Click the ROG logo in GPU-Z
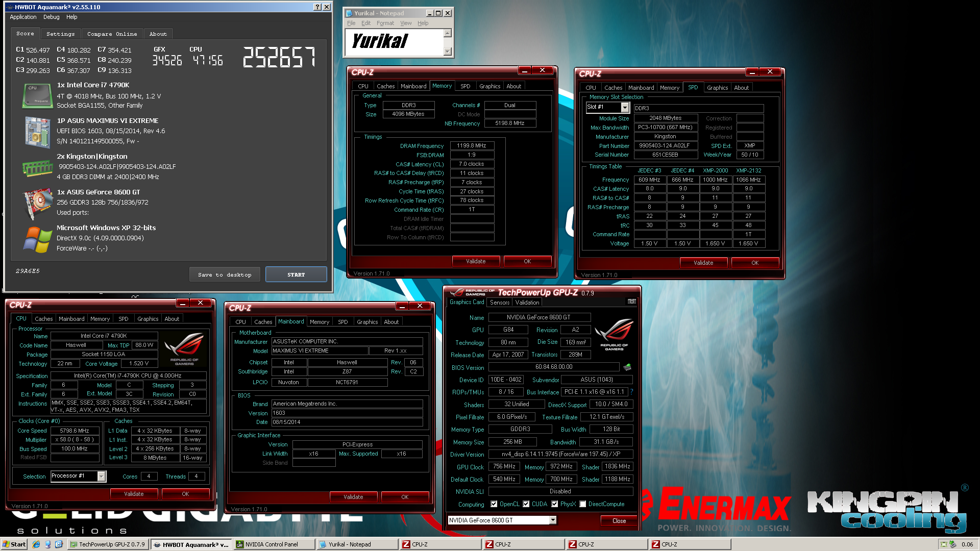The height and width of the screenshot is (551, 980). pos(614,335)
